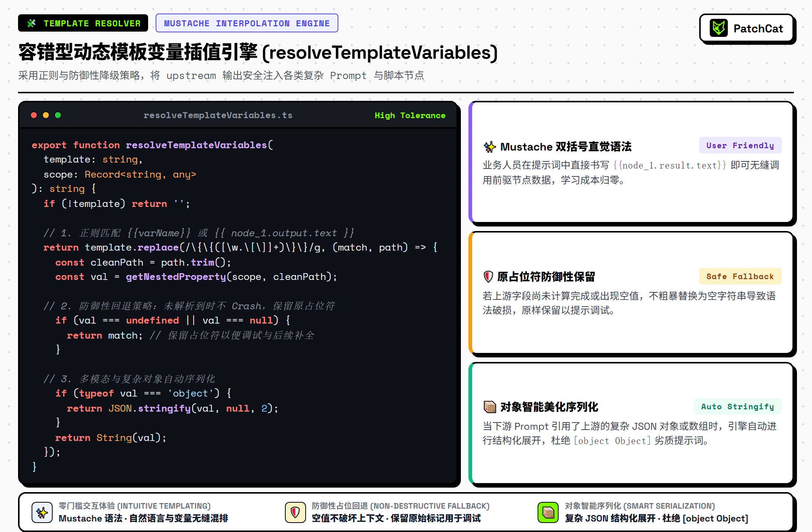Viewport: 812px width, 532px height.
Task: Click the 'template: string,' parameter line
Action: (93, 160)
